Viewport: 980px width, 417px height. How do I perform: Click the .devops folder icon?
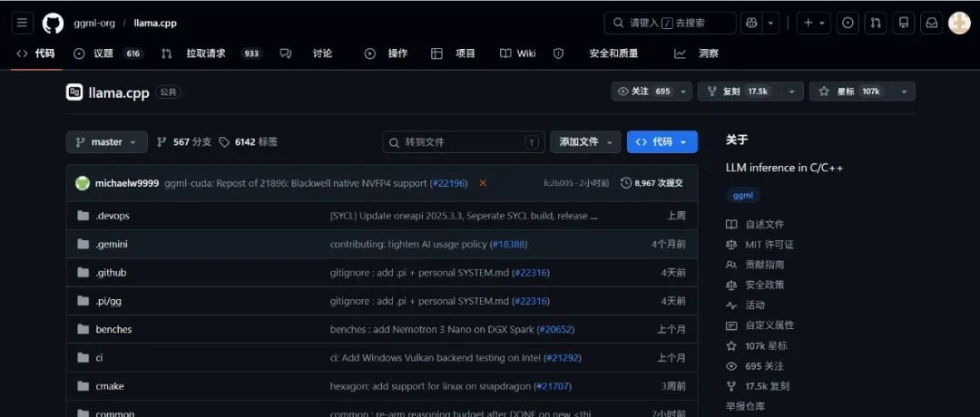pos(83,216)
